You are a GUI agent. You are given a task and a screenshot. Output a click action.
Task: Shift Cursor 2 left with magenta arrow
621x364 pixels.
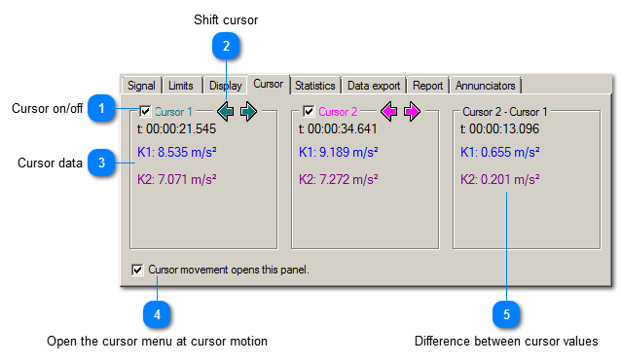pyautogui.click(x=389, y=112)
